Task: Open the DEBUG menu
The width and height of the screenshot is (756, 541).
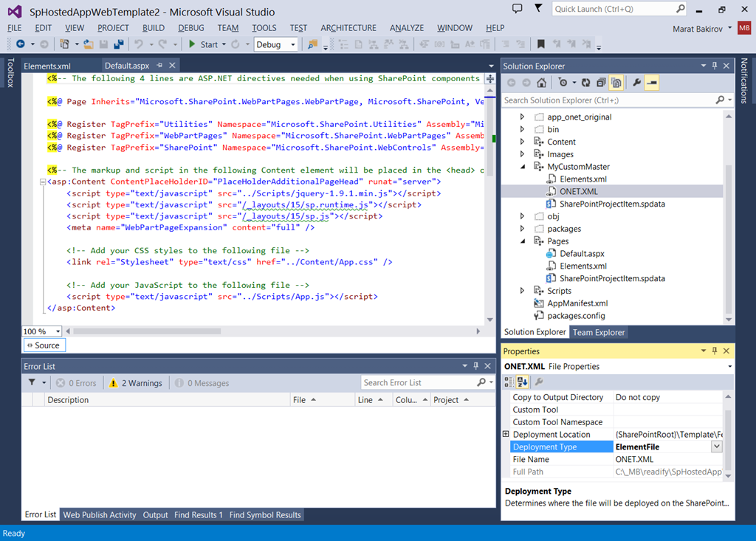Action: pyautogui.click(x=191, y=28)
